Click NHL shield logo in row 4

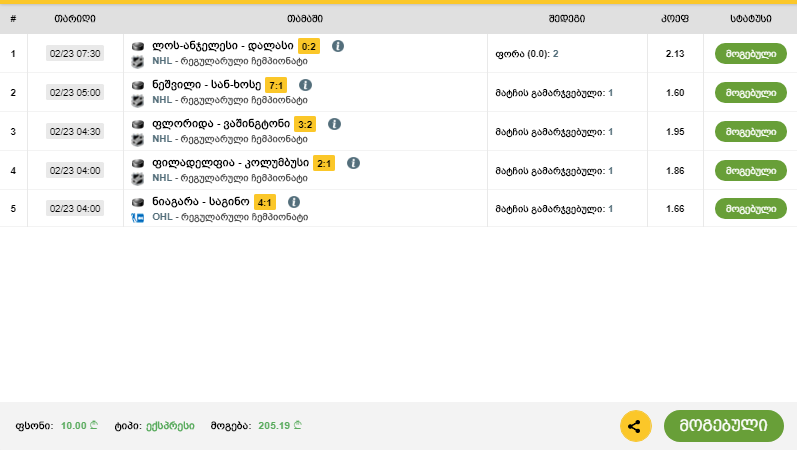(x=138, y=178)
